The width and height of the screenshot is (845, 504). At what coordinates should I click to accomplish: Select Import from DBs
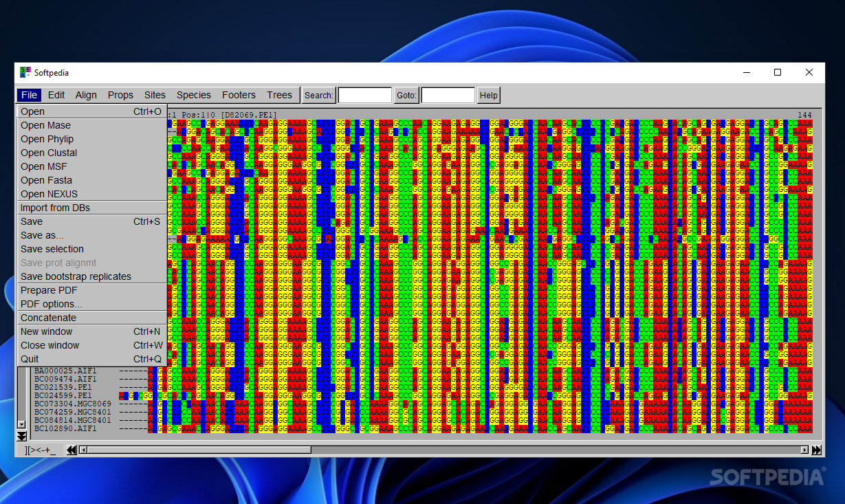(92, 208)
